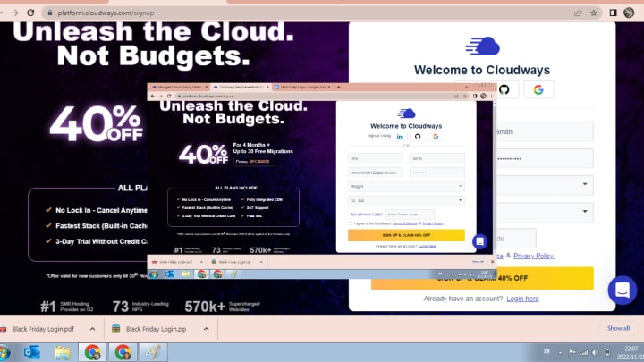Image resolution: width=644 pixels, height=362 pixels.
Task: Open the Terms of Service link in the inset form
Action: point(404,223)
